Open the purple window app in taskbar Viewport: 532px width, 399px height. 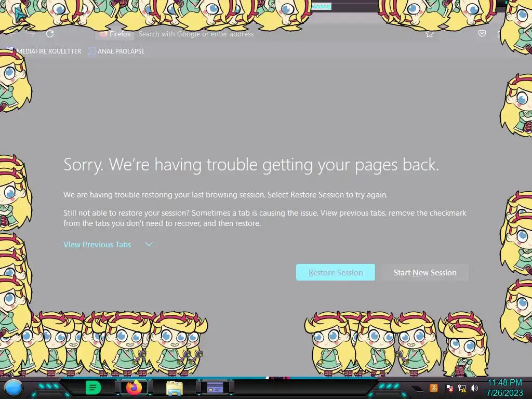pyautogui.click(x=215, y=388)
